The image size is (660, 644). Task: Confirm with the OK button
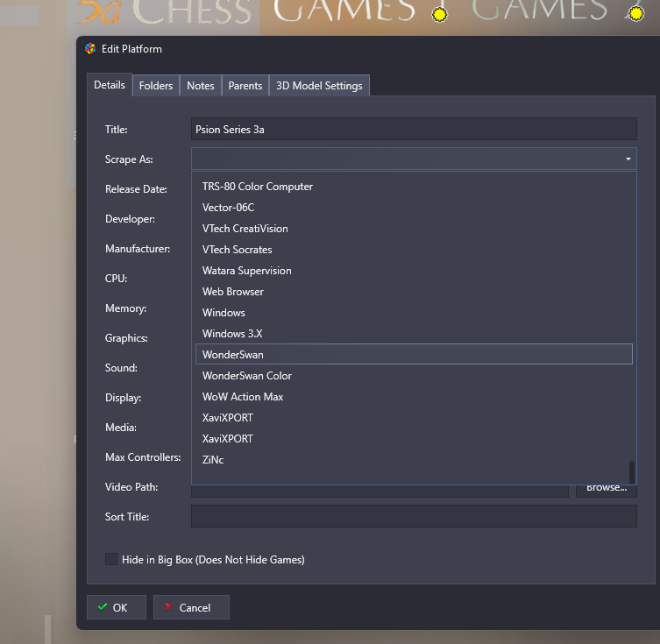point(117,607)
